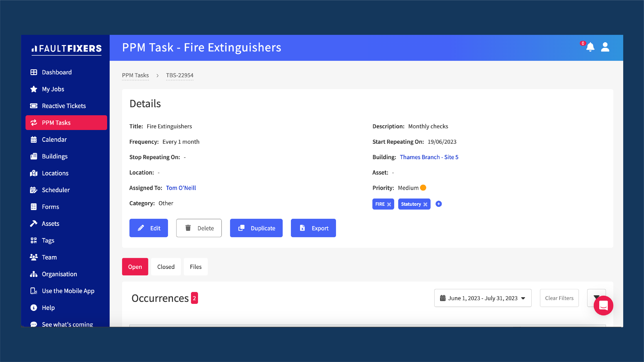The image size is (644, 362).
Task: Switch to the Files tab
Action: point(195,267)
